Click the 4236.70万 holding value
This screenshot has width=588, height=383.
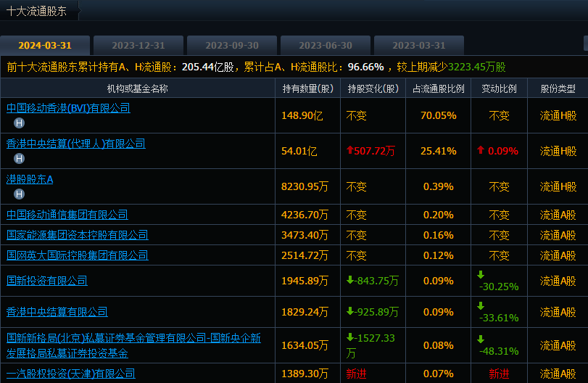pos(305,215)
